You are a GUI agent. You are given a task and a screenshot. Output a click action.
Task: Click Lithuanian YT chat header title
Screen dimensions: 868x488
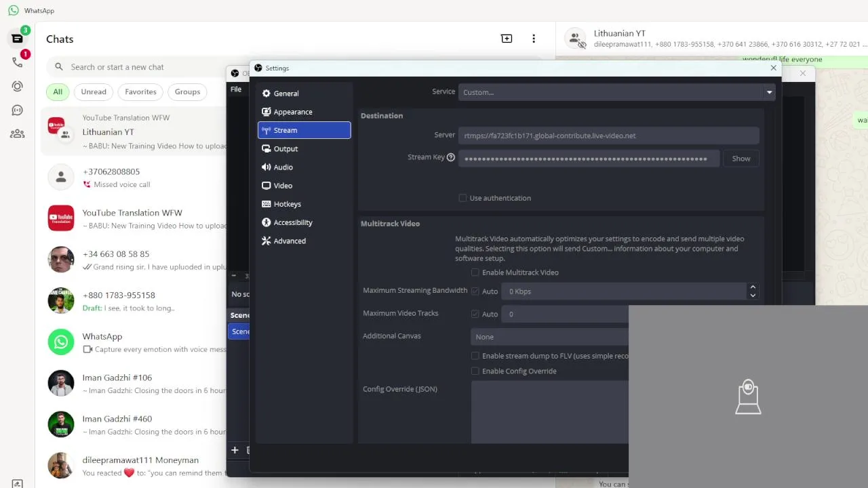619,33
